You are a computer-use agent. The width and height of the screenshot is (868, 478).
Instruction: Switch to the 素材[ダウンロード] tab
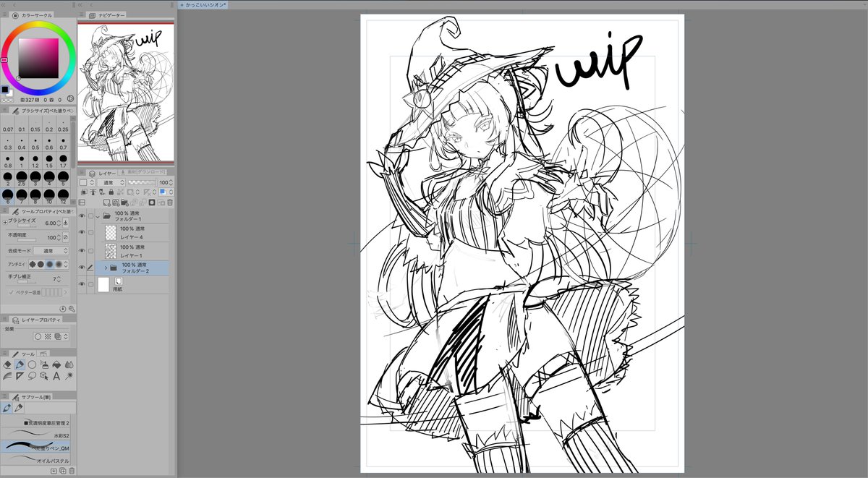click(x=142, y=174)
